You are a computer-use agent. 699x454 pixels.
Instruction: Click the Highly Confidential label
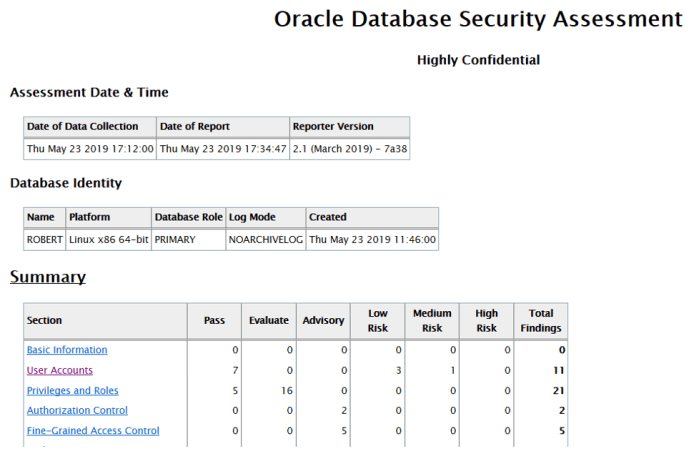tap(478, 60)
